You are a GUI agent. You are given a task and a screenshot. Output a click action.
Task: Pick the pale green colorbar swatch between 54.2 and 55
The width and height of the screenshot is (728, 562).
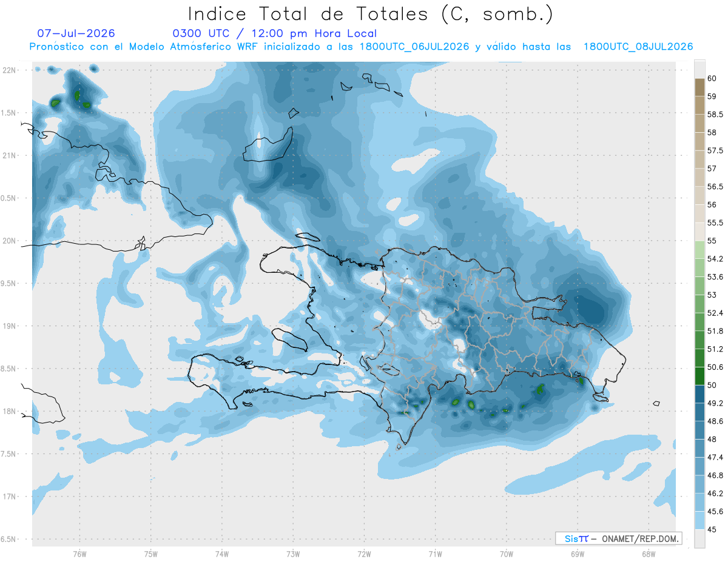pyautogui.click(x=699, y=250)
